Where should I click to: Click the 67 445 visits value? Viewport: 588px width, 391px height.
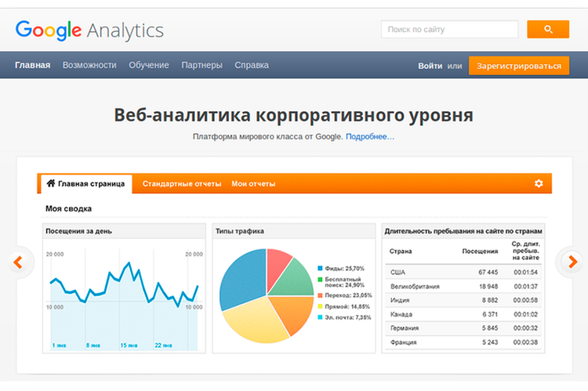(488, 272)
